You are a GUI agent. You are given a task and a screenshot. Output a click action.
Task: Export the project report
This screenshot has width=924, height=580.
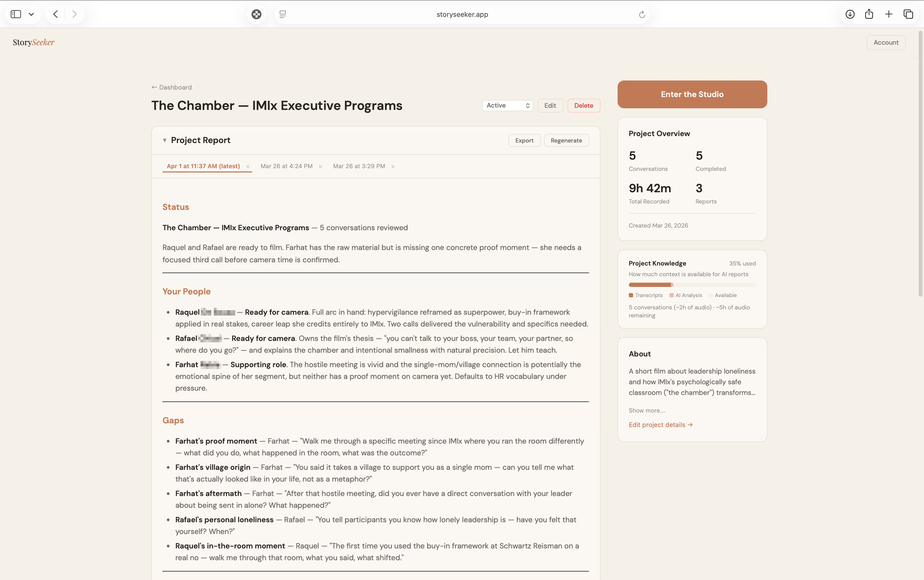524,140
